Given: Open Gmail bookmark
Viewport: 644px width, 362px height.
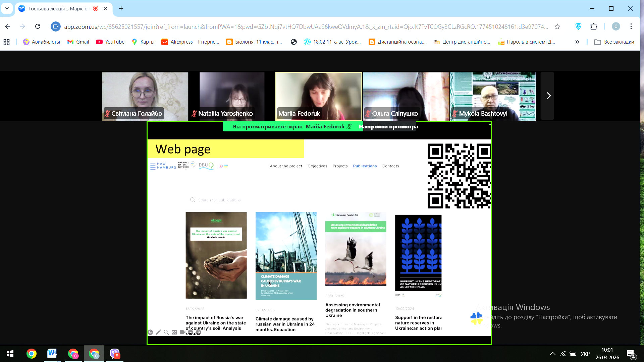Looking at the screenshot, I should (78, 42).
